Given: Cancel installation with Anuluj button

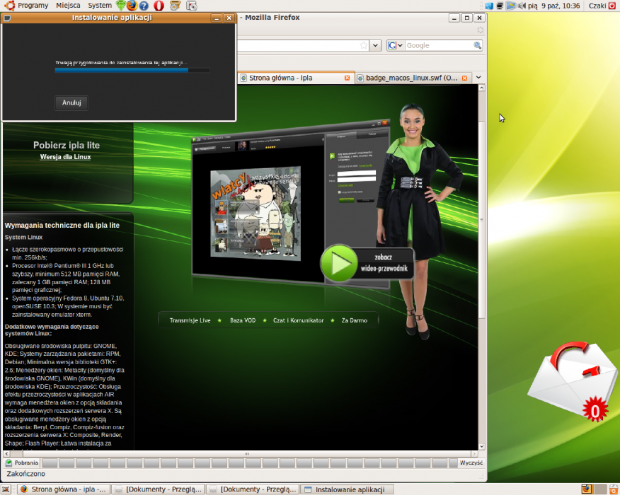Looking at the screenshot, I should 72,103.
